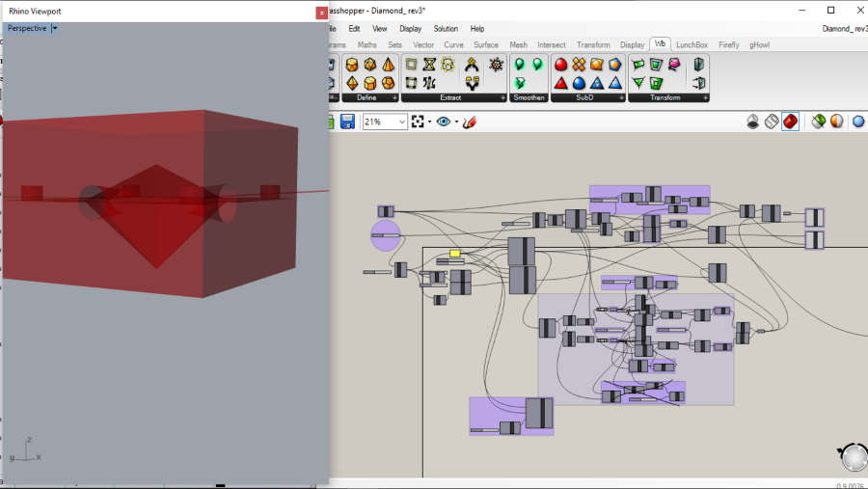Select the orange octahedron diamond icon in Define
Screen dimensions: 868x489
[x=352, y=83]
